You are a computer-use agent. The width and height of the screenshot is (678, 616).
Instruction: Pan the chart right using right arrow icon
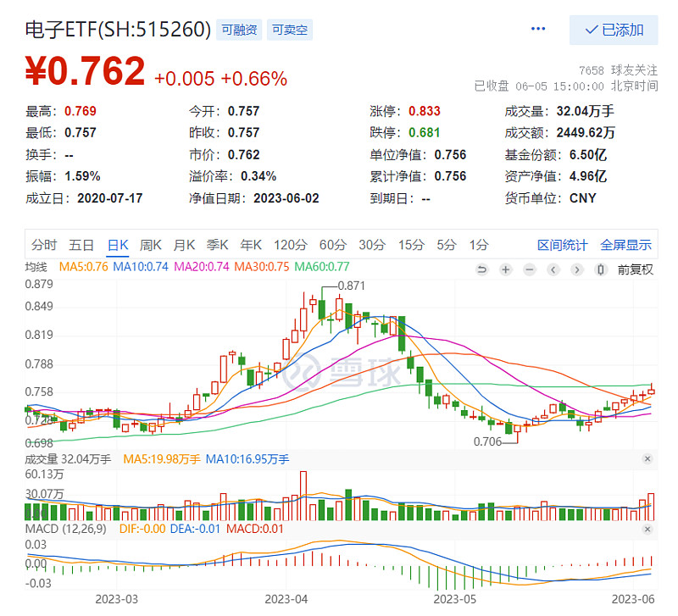(575, 269)
